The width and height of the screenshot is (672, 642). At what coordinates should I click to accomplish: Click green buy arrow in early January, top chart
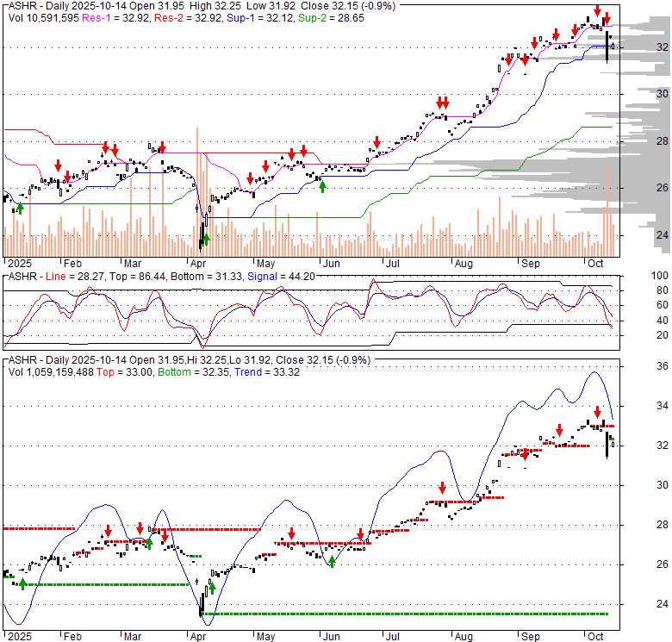click(20, 209)
